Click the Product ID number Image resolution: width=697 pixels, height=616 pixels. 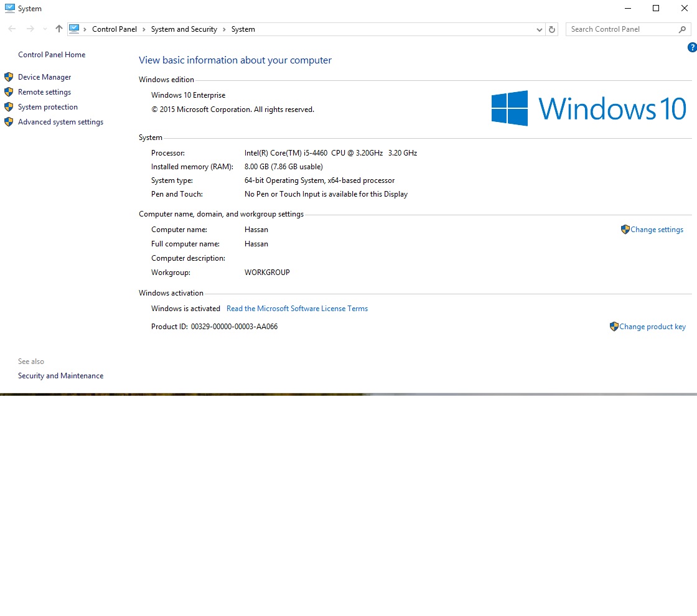coord(234,327)
